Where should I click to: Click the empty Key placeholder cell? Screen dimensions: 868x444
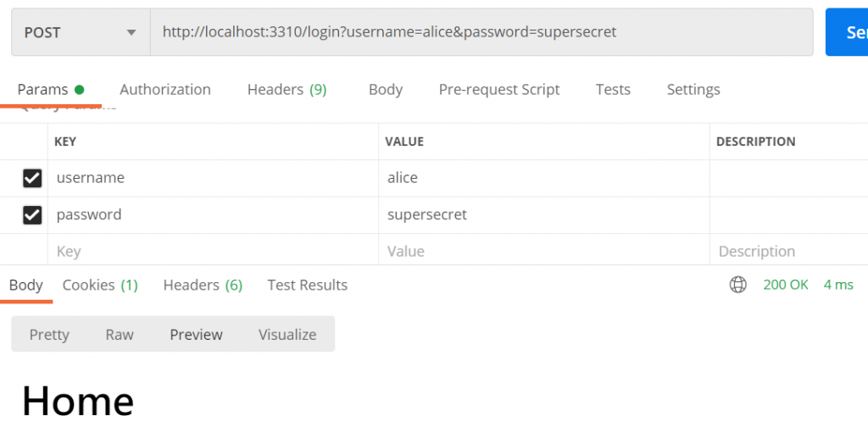tap(212, 252)
